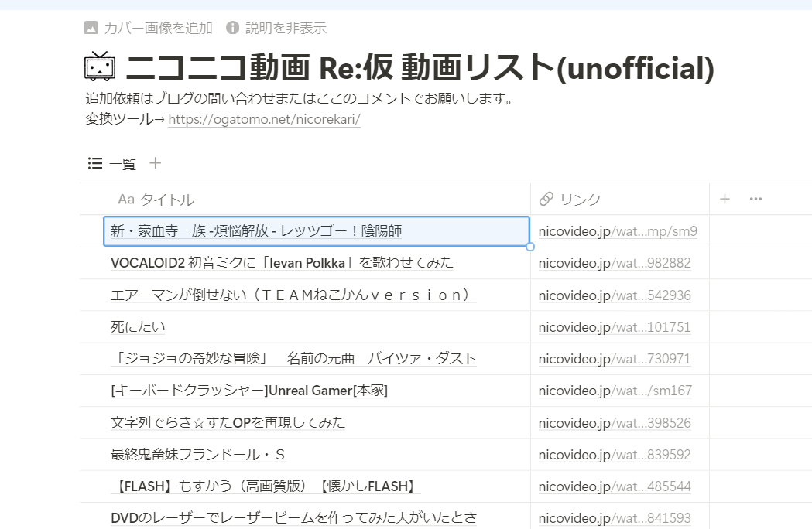Open 【FLASH】もすかう row title
This screenshot has width=812, height=529.
click(x=266, y=486)
